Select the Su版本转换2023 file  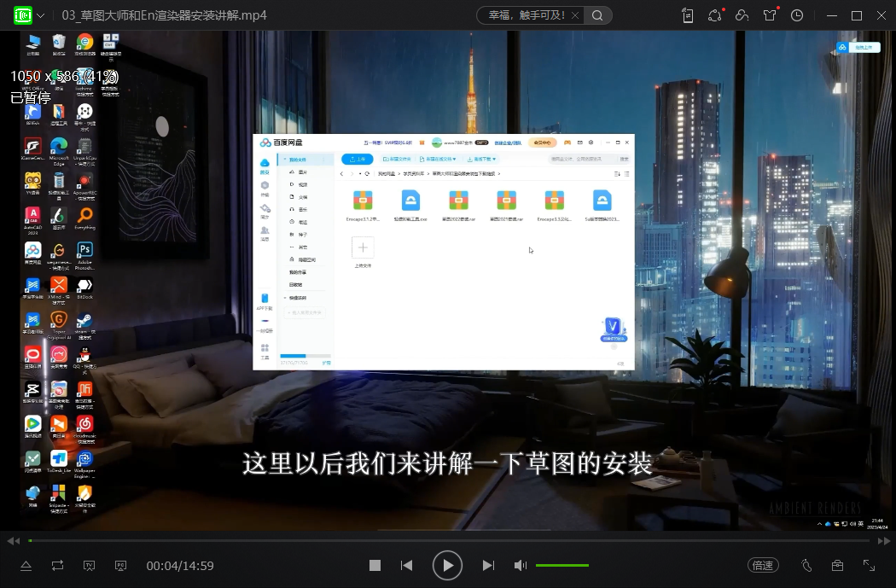602,206
